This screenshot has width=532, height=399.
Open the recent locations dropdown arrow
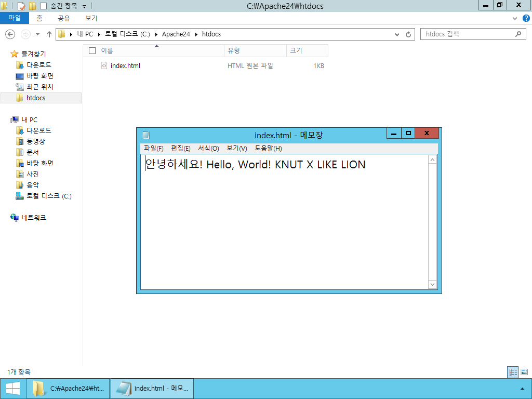pos(37,34)
